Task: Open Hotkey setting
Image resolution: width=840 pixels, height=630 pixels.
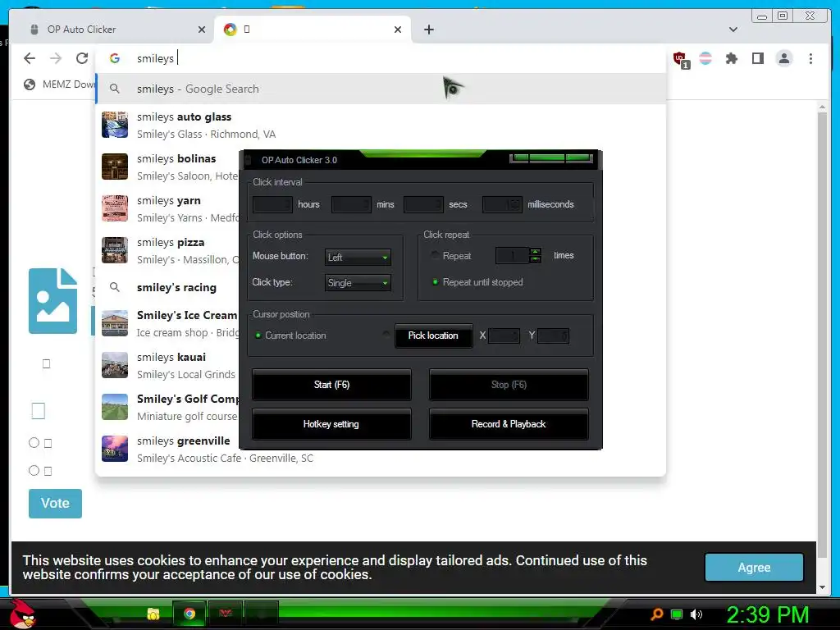Action: [331, 424]
